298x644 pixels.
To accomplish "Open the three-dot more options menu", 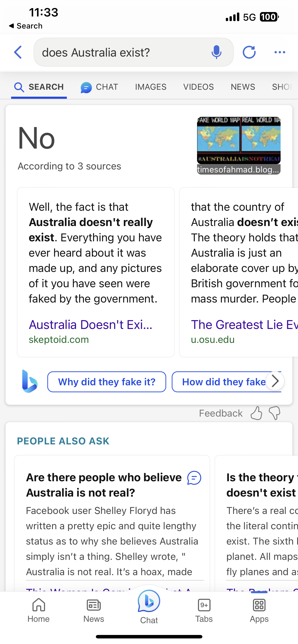I will coord(280,52).
